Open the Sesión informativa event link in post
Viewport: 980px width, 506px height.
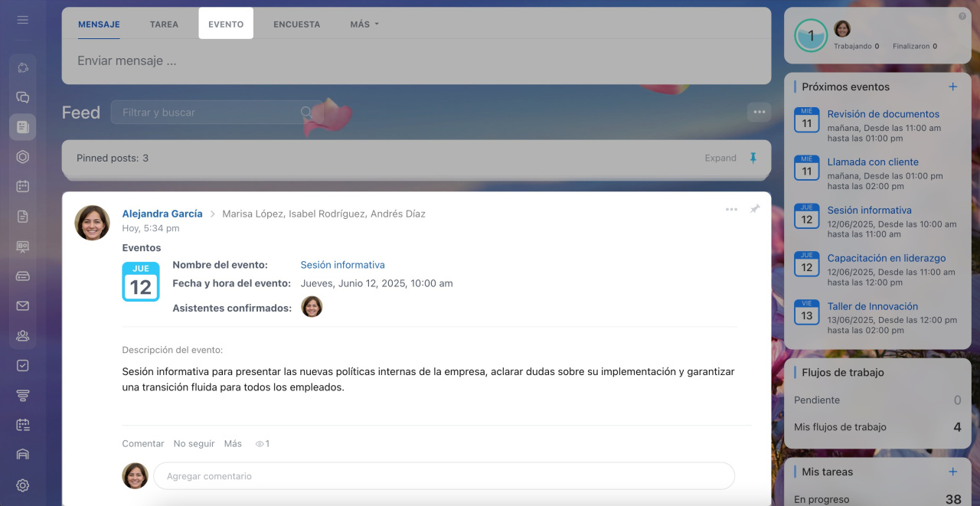click(x=342, y=265)
